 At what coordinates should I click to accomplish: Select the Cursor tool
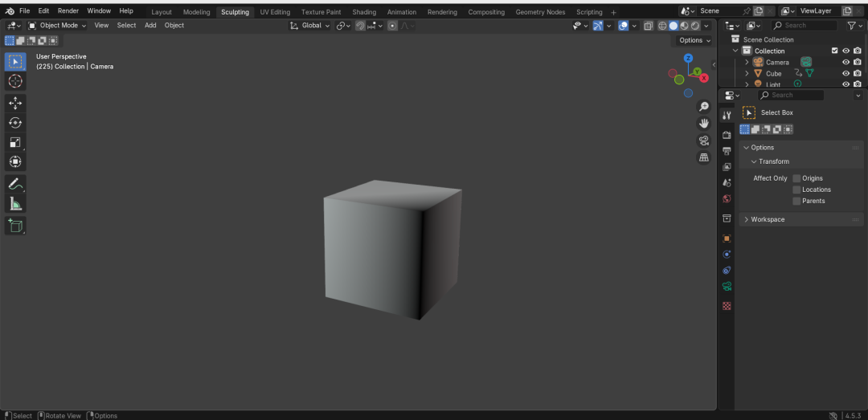15,81
